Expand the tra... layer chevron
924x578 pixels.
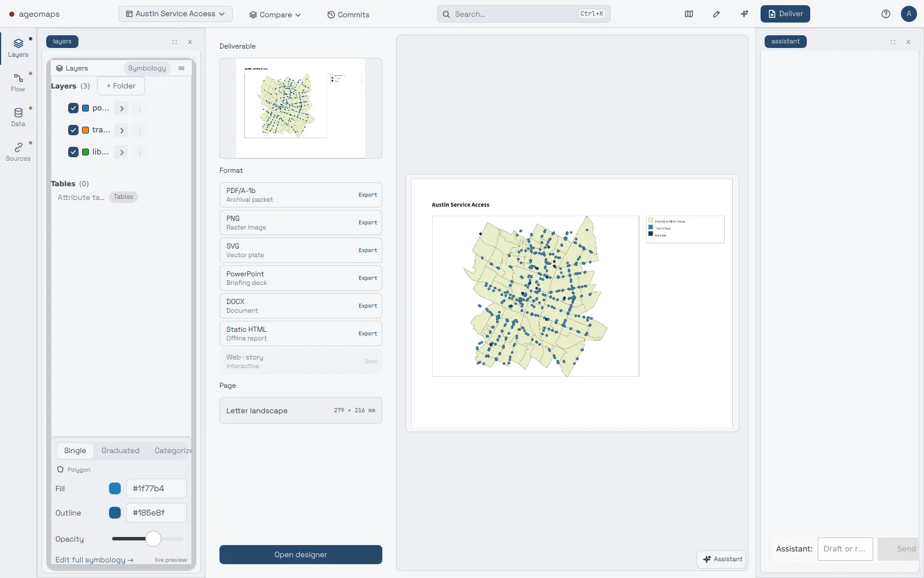(121, 131)
